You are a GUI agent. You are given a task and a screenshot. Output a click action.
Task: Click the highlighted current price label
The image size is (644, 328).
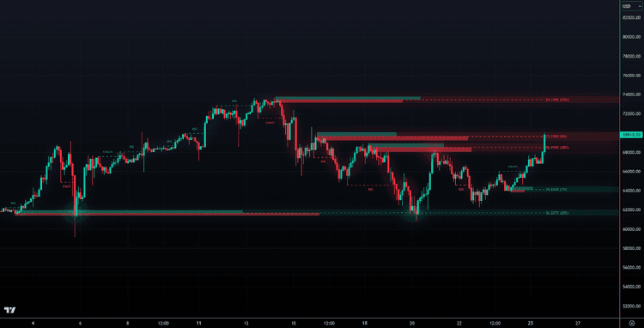pos(631,135)
